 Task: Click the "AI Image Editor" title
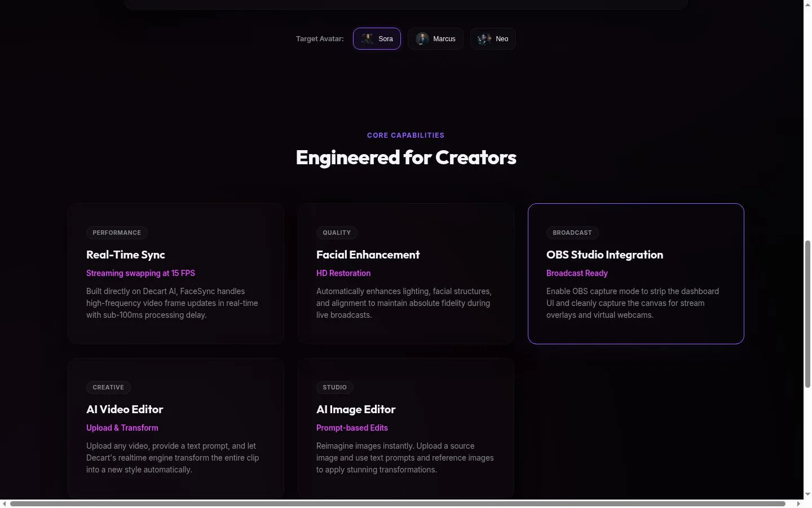356,409
